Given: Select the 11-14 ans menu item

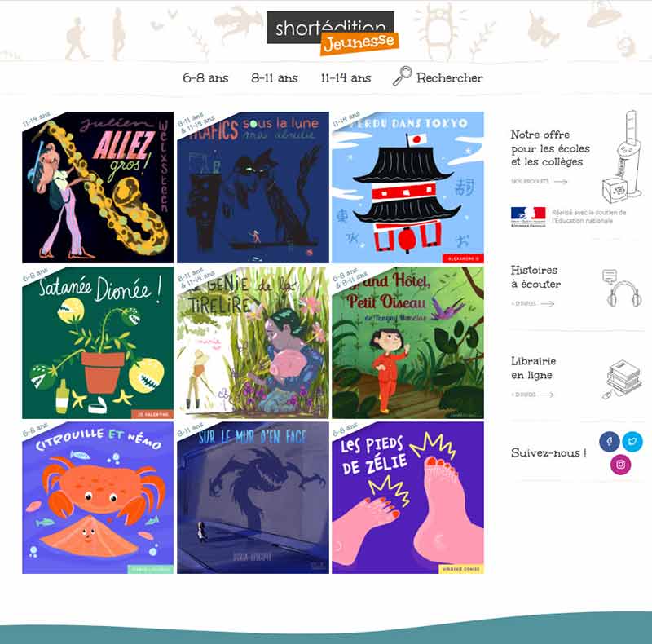Looking at the screenshot, I should click(x=346, y=77).
